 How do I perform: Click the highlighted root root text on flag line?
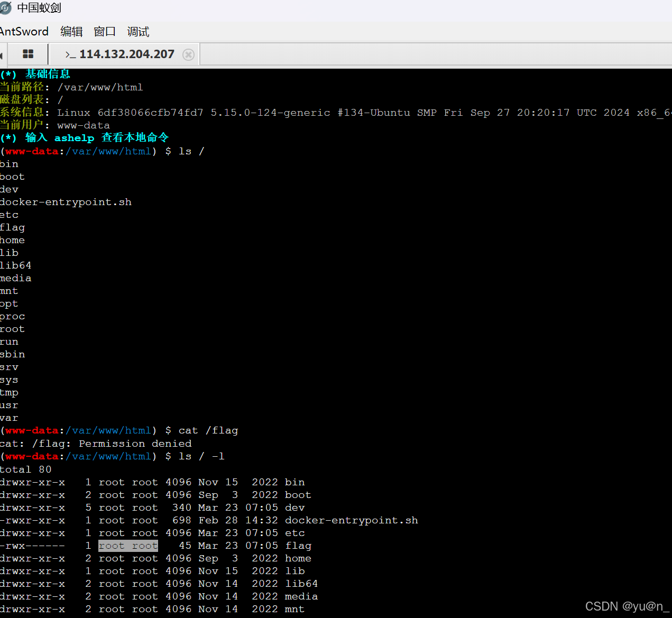128,545
